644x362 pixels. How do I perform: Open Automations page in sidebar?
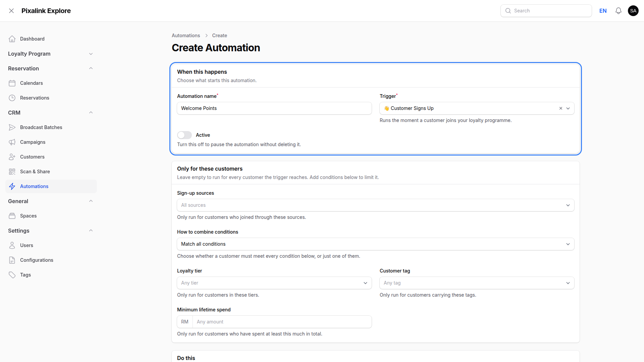coord(51,186)
